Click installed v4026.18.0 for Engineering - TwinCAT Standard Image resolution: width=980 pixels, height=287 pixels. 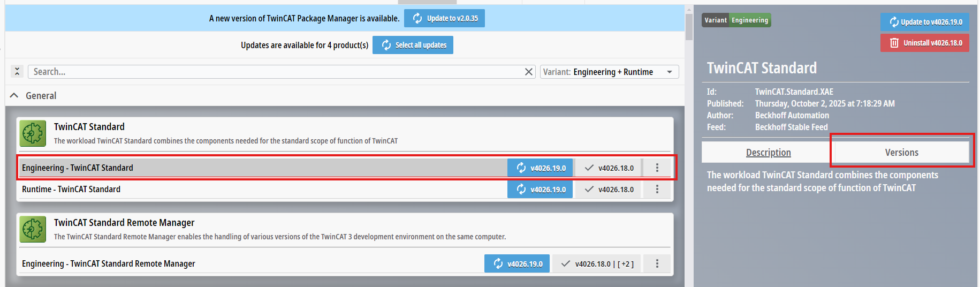tap(609, 168)
